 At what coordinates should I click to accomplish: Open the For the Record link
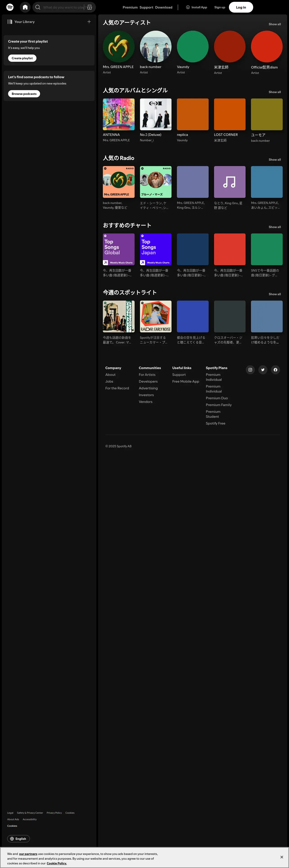tap(117, 388)
